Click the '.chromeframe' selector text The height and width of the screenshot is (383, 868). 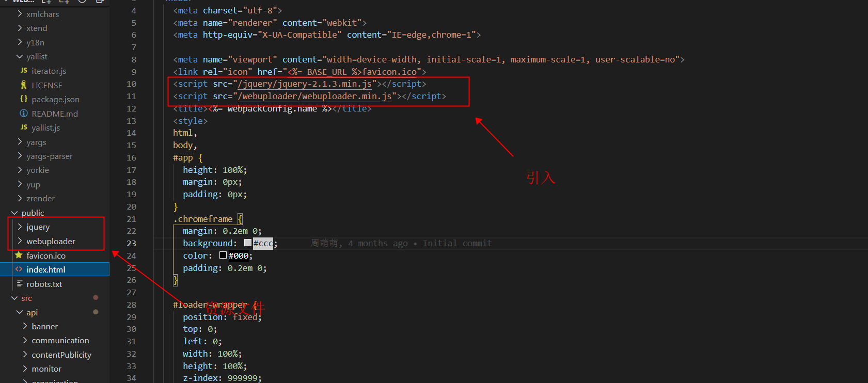point(203,219)
